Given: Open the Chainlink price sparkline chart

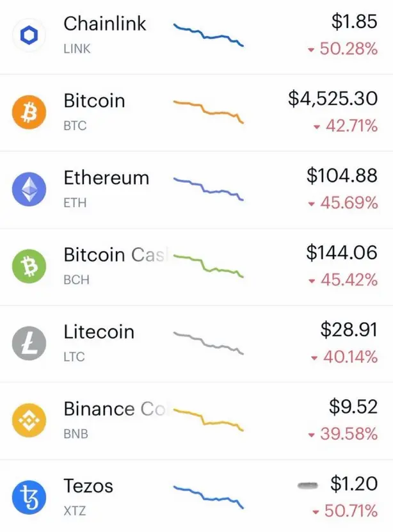Looking at the screenshot, I should (209, 35).
